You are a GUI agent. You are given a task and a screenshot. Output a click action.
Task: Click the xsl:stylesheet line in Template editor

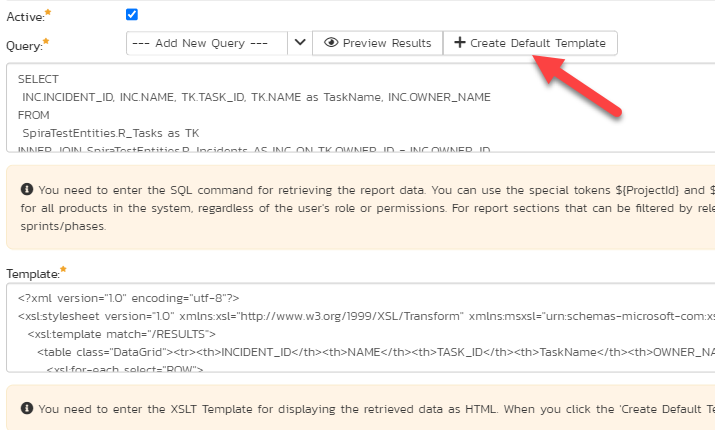coord(300,315)
